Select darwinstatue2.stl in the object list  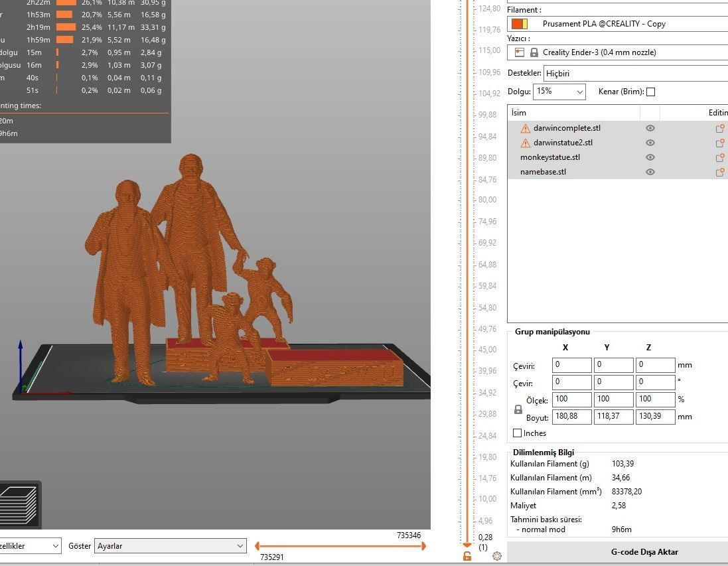click(x=563, y=143)
